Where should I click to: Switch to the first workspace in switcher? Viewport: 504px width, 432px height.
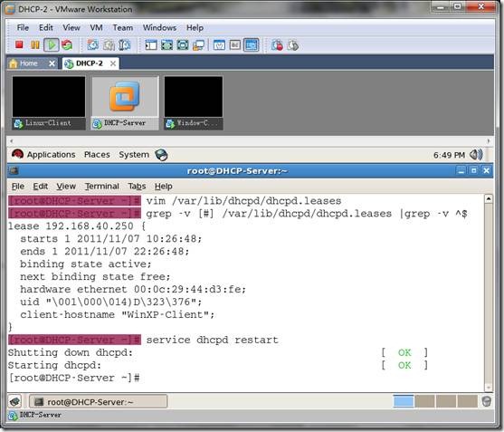coord(404,401)
